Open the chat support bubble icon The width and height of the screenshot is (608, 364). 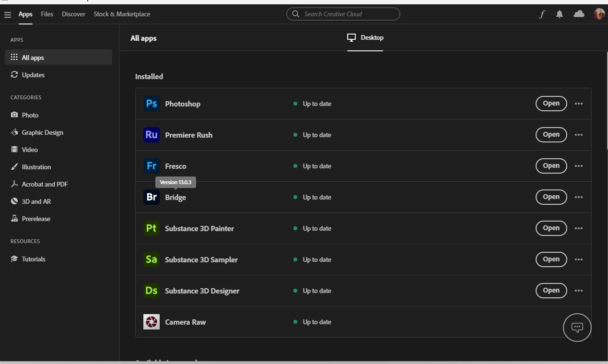pyautogui.click(x=577, y=328)
